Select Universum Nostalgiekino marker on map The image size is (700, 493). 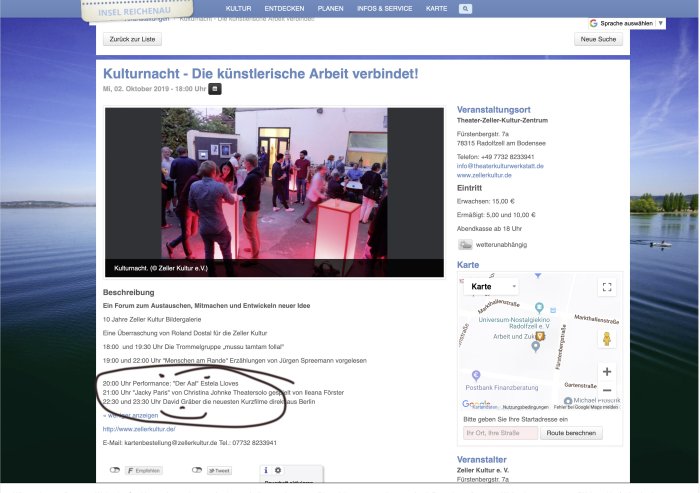coord(539,308)
